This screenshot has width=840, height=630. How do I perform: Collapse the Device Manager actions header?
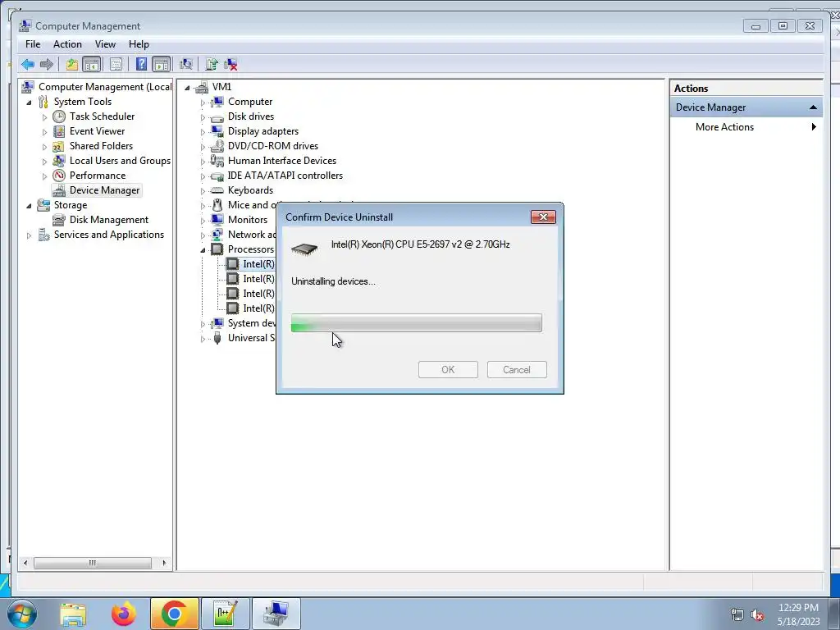point(813,107)
